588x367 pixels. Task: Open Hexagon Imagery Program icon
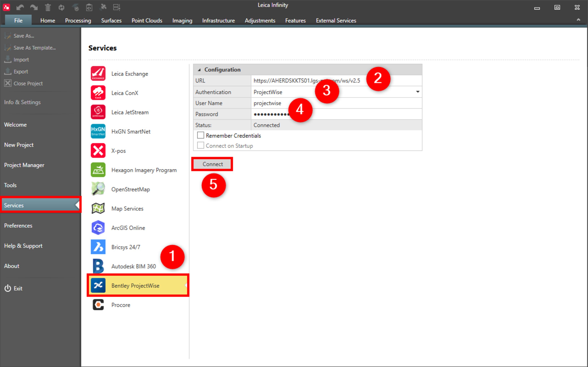[98, 170]
